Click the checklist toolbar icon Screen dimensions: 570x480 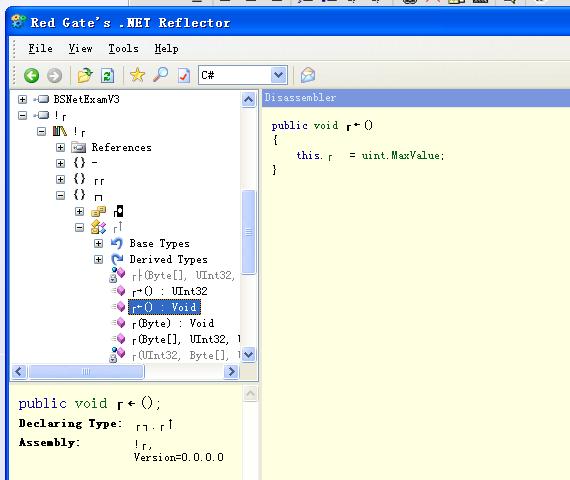click(184, 75)
